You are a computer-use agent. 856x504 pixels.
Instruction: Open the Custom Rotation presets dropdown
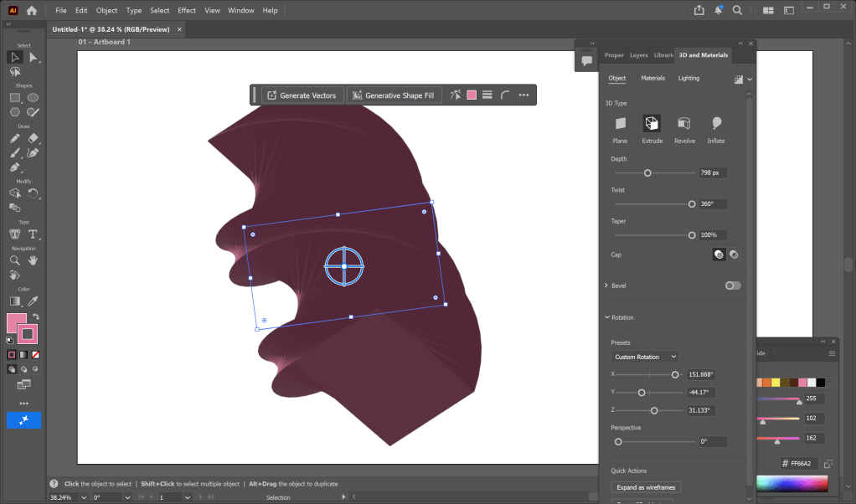tap(645, 357)
